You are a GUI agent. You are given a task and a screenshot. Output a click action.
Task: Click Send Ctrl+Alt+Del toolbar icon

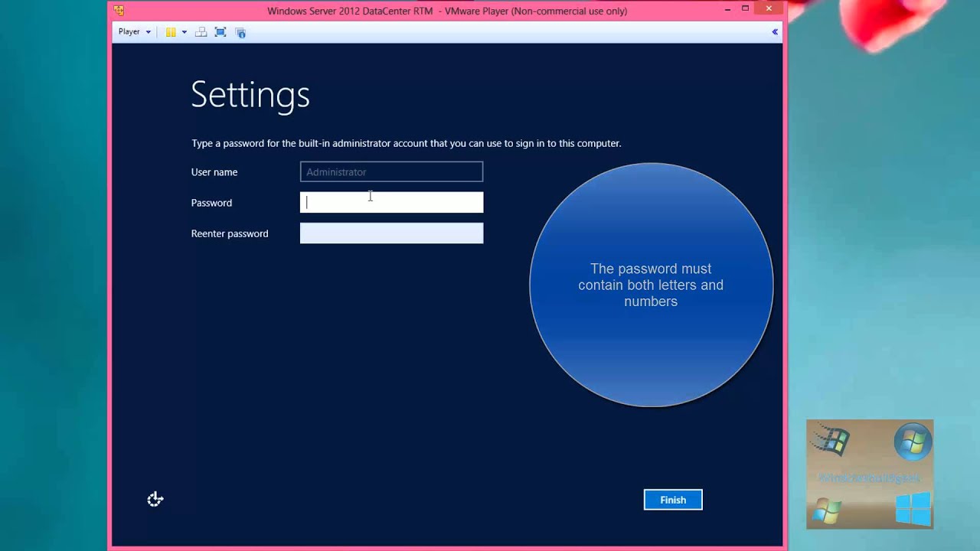(201, 32)
